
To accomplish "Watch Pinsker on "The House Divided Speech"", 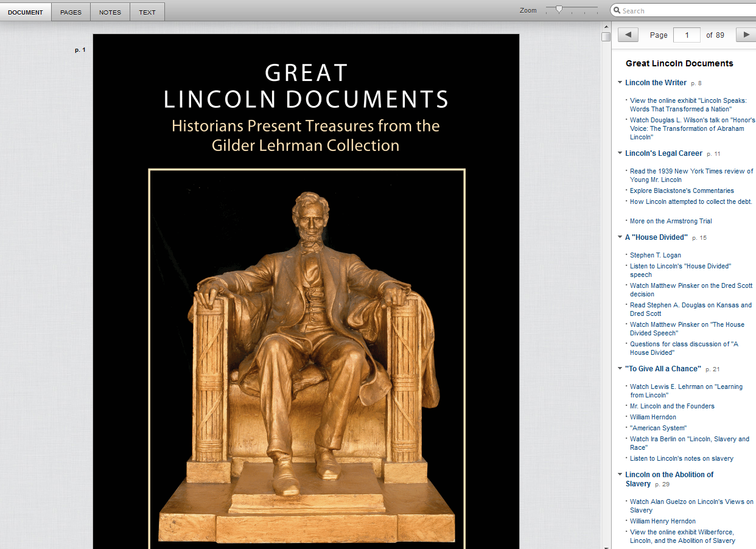I will [x=687, y=329].
